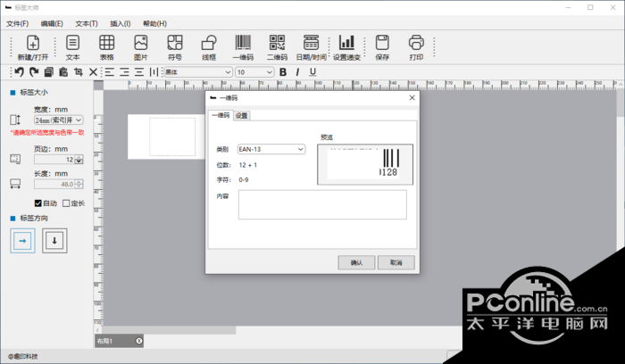Select the 一维码 tab in dialog
Screen dimensions: 625x364
[x=221, y=115]
